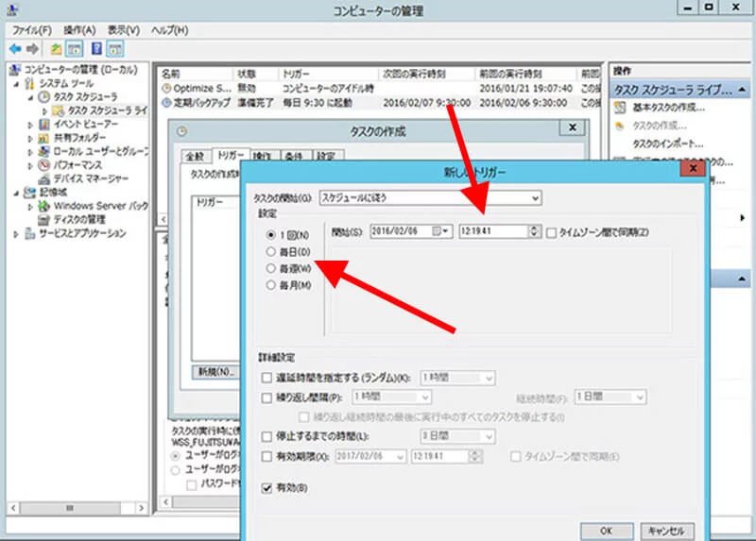
Task: Expand the サービスとアプリケーション tree node
Action: [17, 233]
